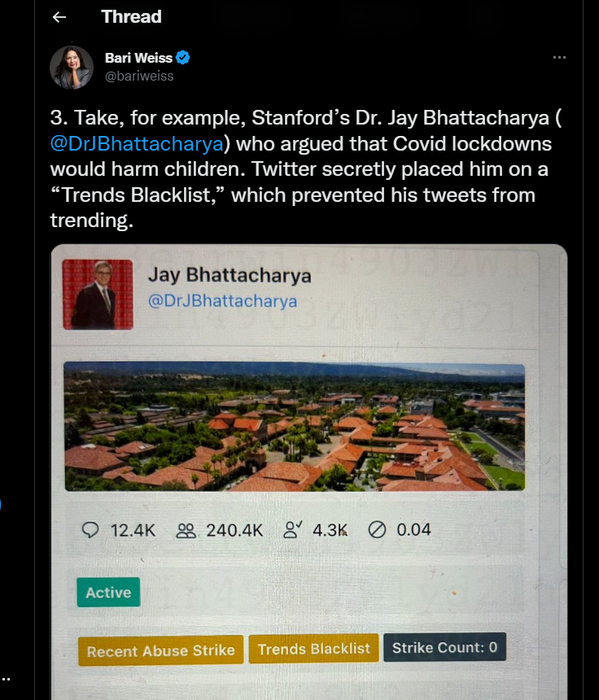Click the following icon beside 4.3K
The width and height of the screenshot is (599, 700).
coord(293,530)
